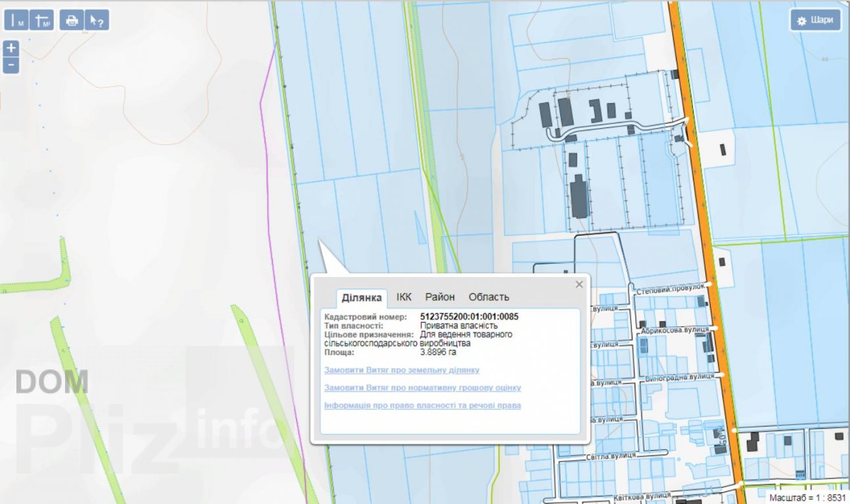Close the parcel info popup
Screen dimensions: 850x504
(579, 284)
